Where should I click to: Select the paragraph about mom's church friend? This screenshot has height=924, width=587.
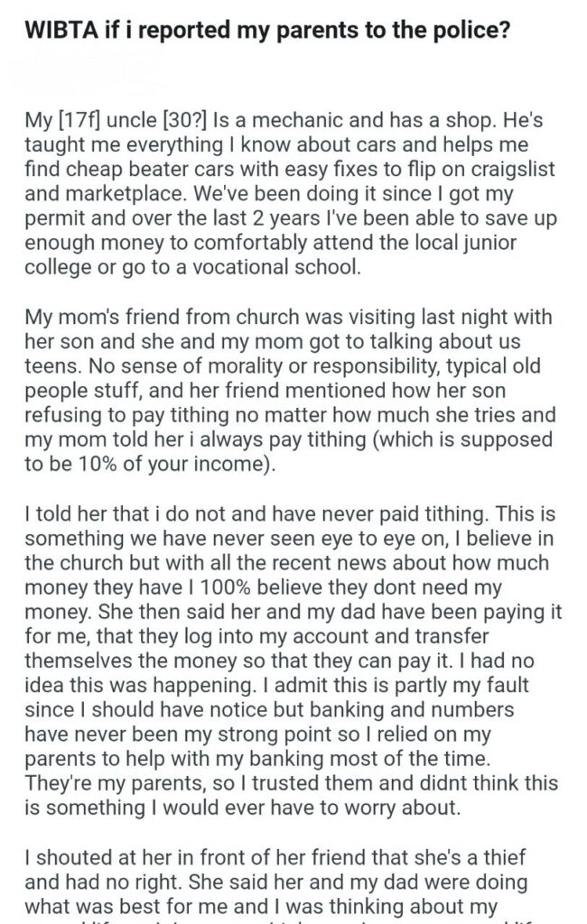(x=289, y=390)
